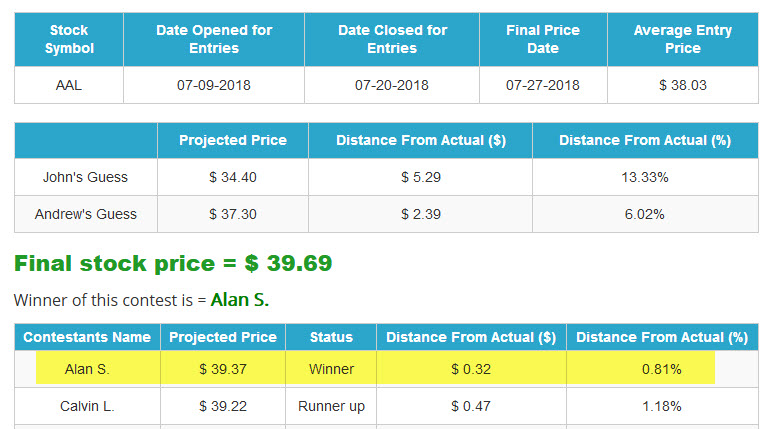
Task: Click the Status column header
Action: 331,337
